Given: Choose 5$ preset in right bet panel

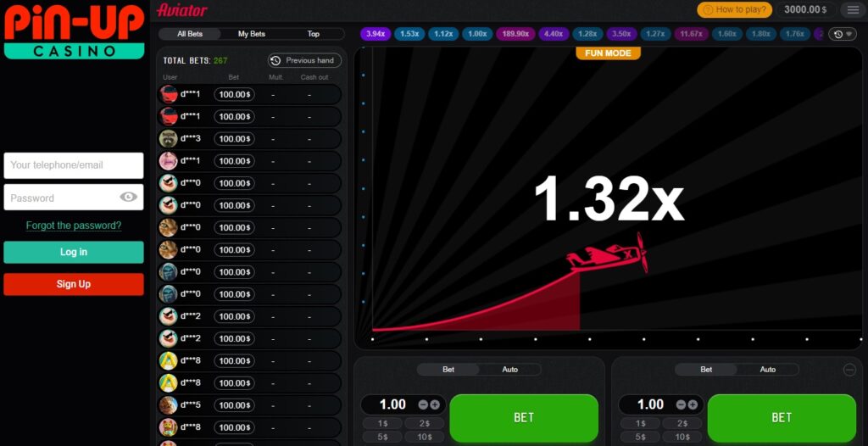Looking at the screenshot, I should coord(641,438).
